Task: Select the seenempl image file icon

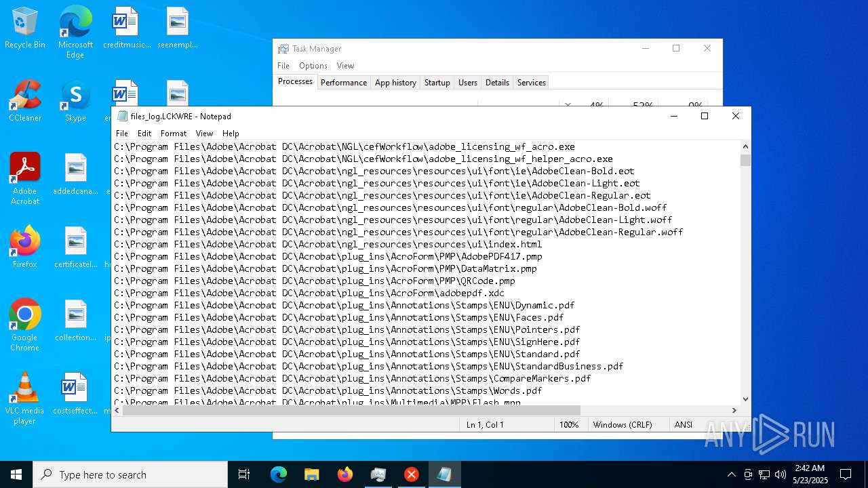Action: coord(177,28)
